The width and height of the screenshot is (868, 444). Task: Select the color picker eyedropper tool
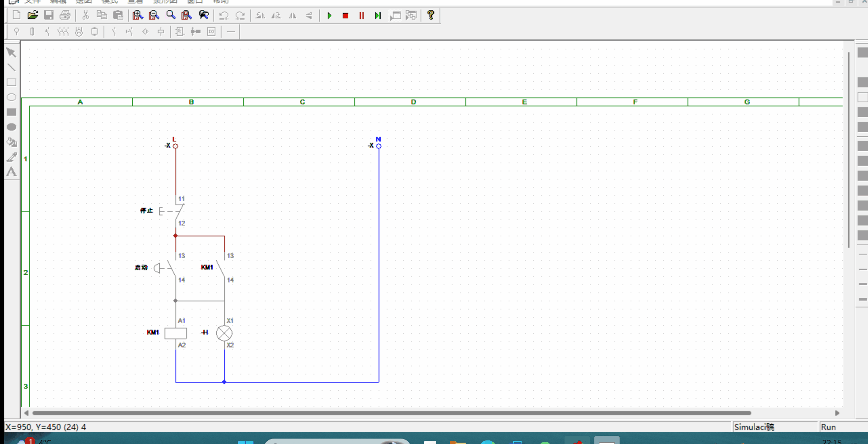click(x=12, y=157)
